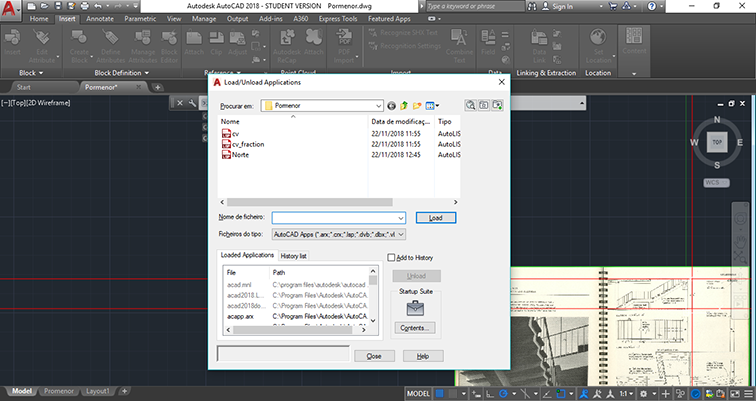Select acapp.arx in the loaded applications list
The width and height of the screenshot is (756, 401).
click(x=240, y=317)
